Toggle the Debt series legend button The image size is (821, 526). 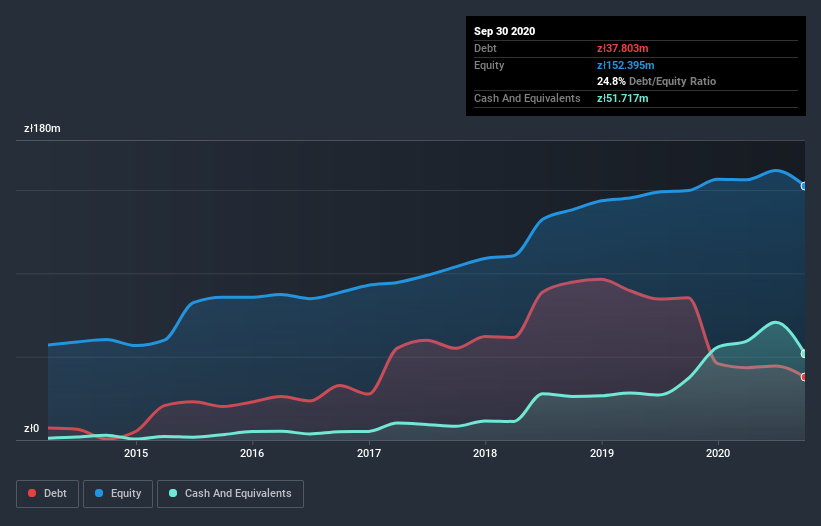48,494
